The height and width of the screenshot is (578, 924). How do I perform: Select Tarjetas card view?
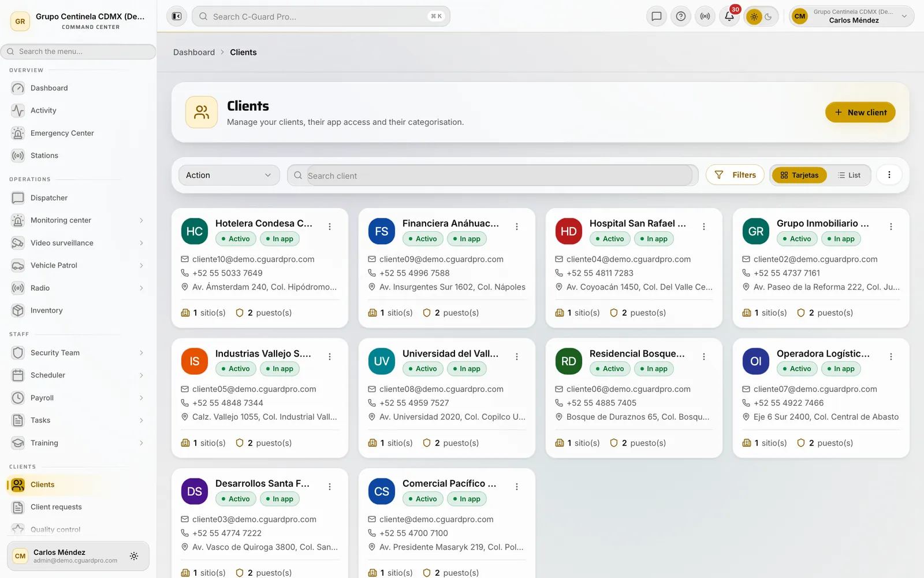click(799, 175)
